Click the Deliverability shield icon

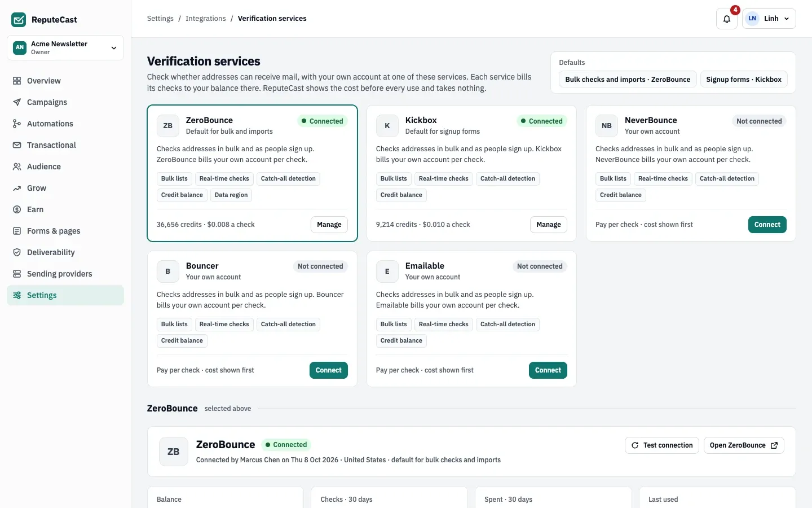point(17,252)
